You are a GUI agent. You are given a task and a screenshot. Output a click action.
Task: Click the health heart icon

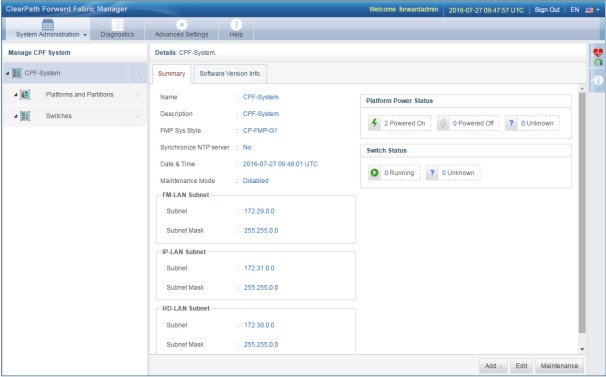point(598,52)
